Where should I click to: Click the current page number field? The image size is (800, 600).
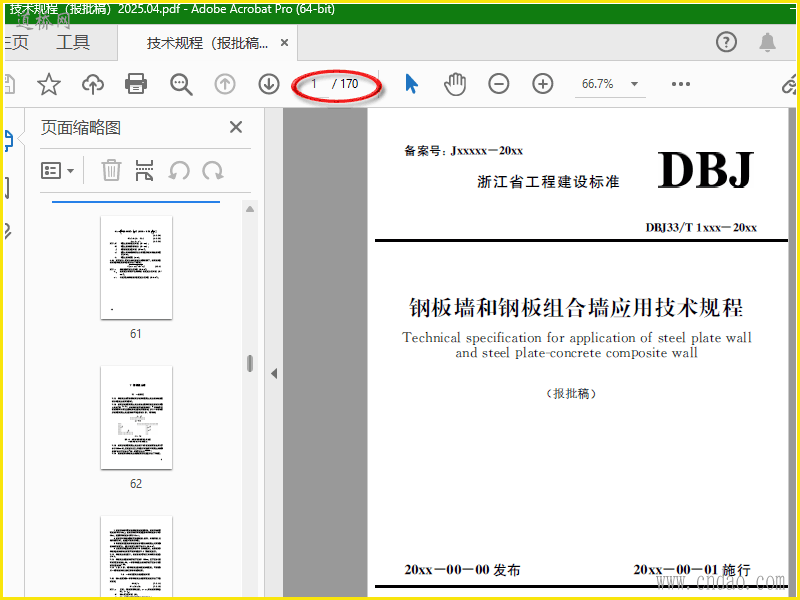(x=315, y=84)
